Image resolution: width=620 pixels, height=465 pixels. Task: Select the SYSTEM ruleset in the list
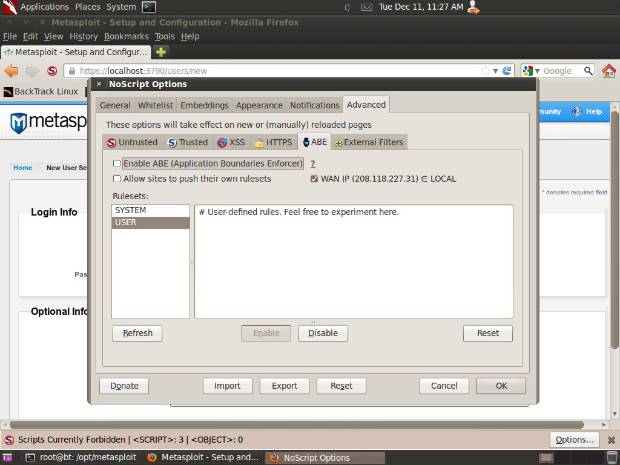[x=150, y=211]
